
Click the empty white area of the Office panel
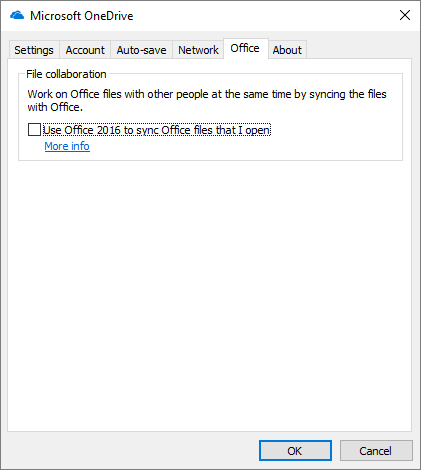210,293
